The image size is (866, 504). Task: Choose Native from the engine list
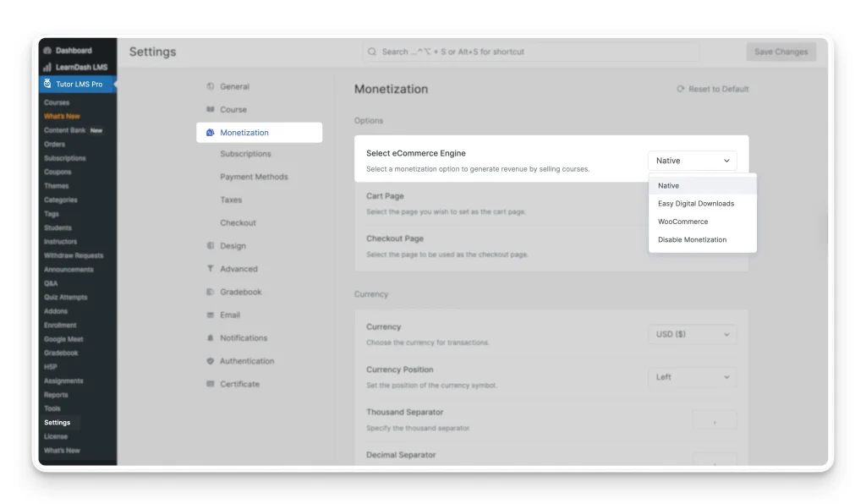703,185
